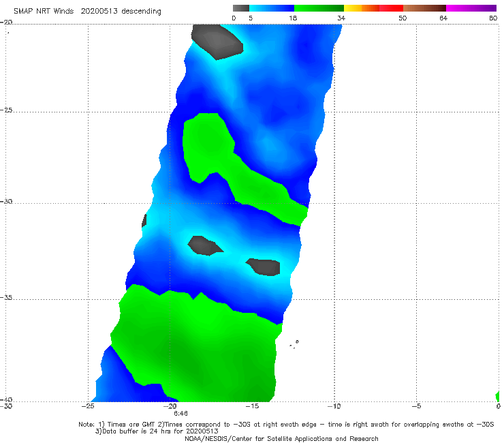Click the longitude axis label "-5"

(x=416, y=406)
